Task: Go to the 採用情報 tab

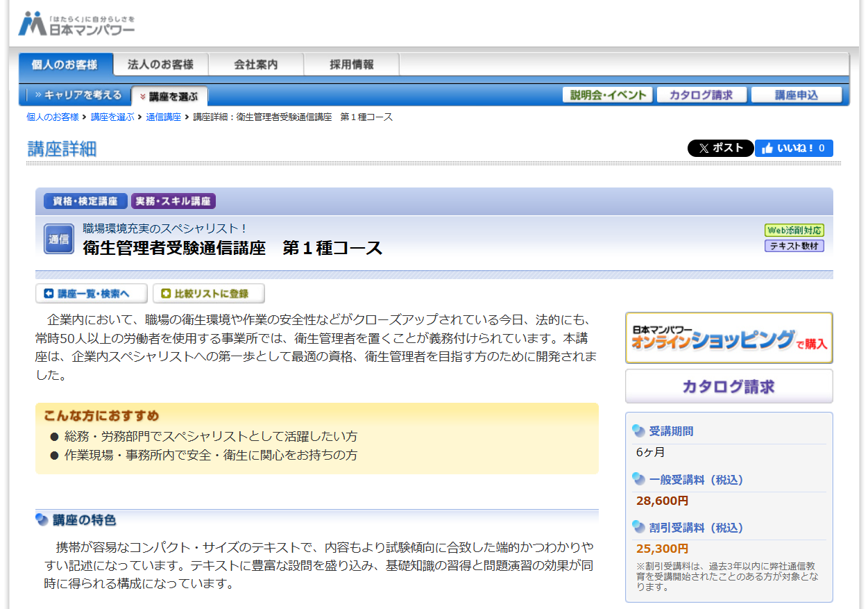Action: tap(351, 65)
